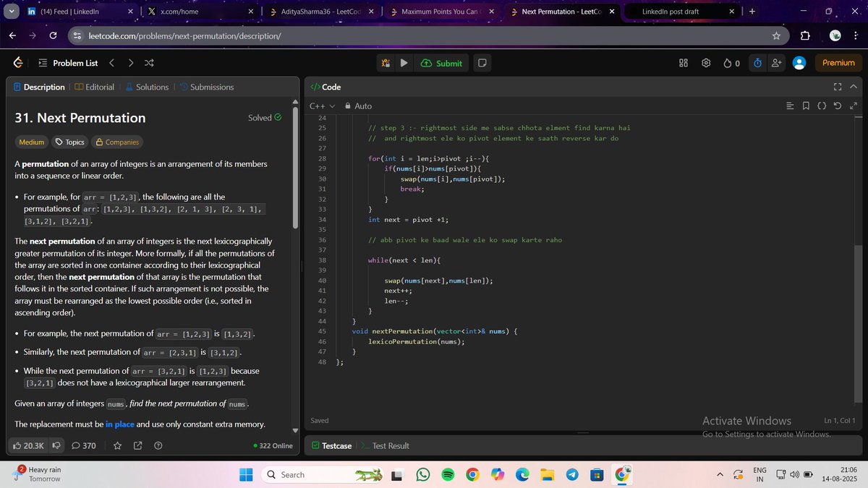The image size is (868, 488).
Task: Click the 'in place' link
Action: pos(120,424)
